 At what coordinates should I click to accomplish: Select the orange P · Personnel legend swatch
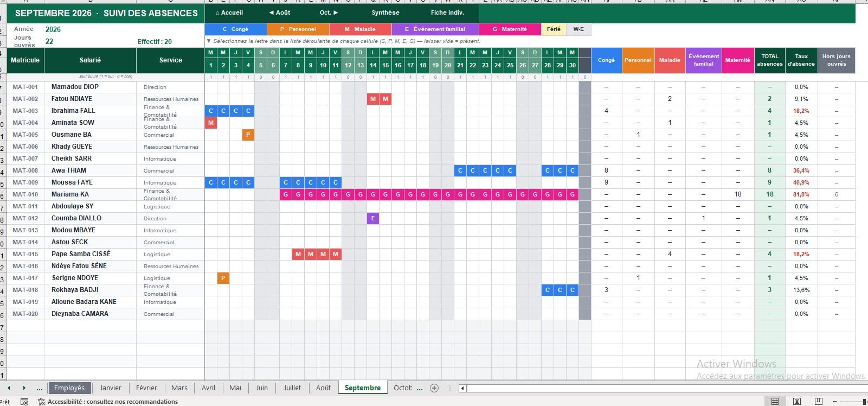pyautogui.click(x=298, y=29)
